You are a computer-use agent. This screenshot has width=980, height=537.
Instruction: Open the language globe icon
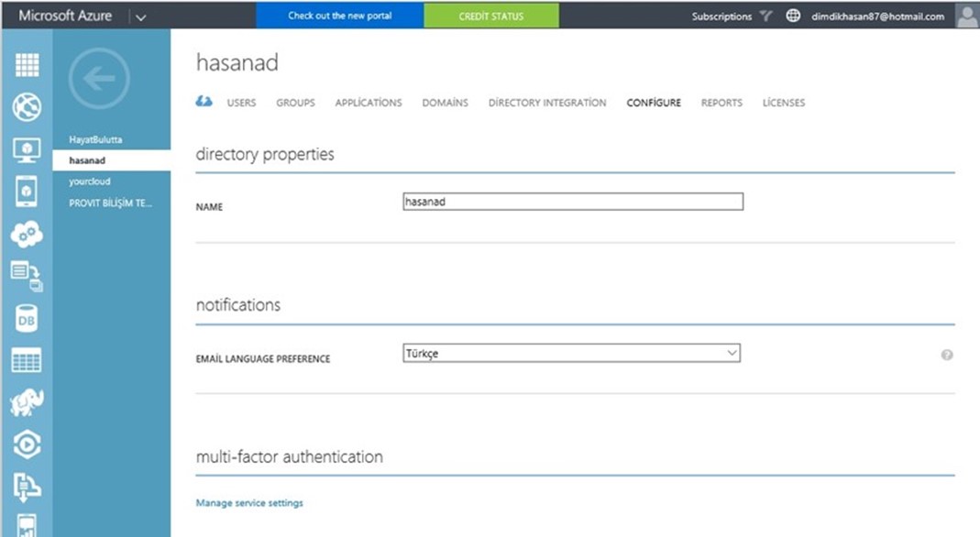[792, 16]
